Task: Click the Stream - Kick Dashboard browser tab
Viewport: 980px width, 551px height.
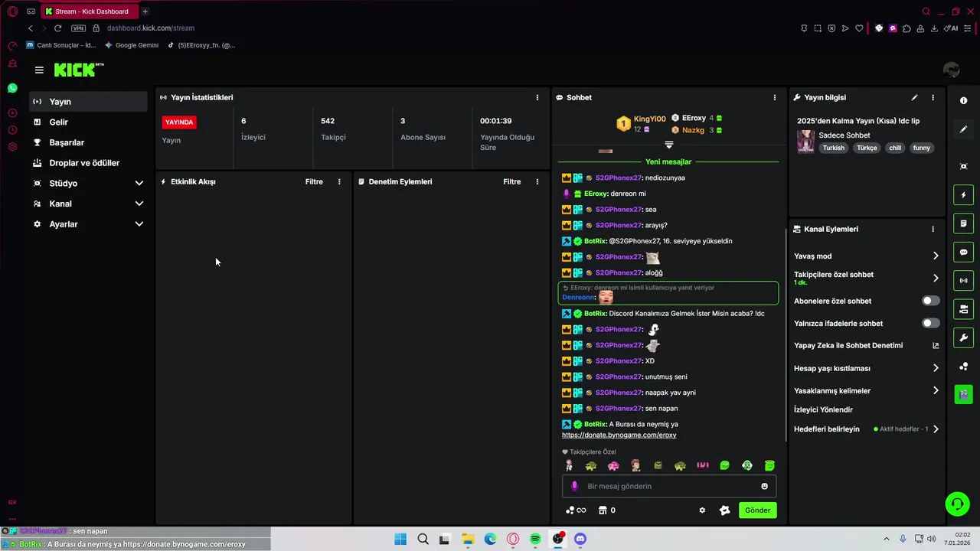Action: tap(90, 11)
